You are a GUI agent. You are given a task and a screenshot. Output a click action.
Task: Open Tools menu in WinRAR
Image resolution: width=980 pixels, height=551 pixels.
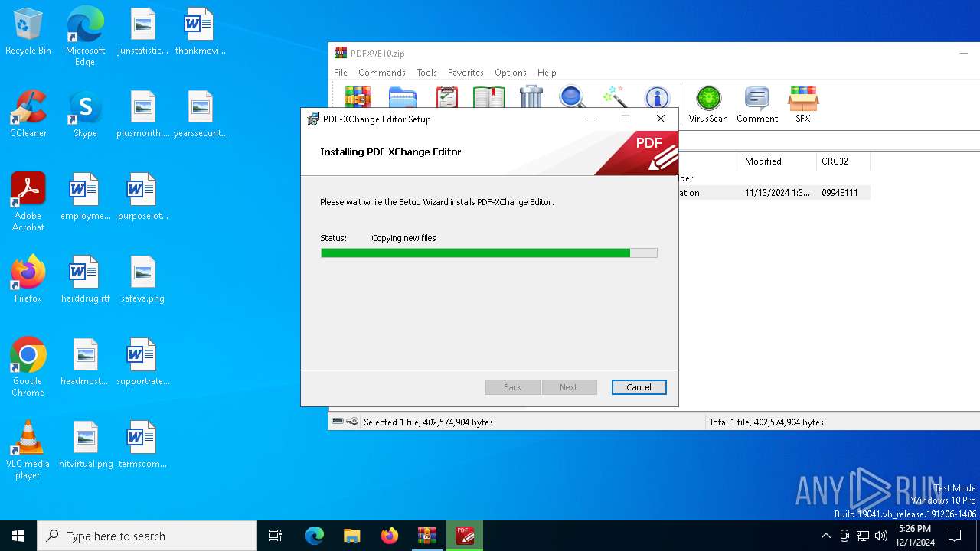[426, 73]
